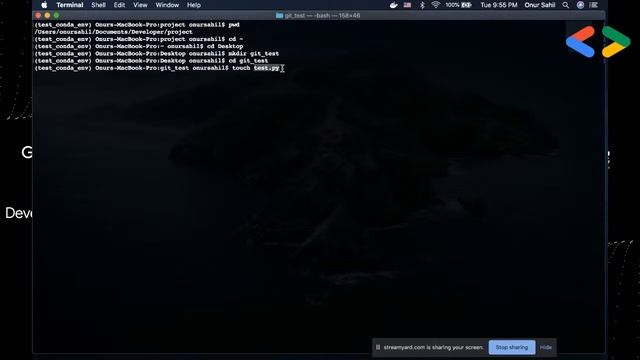Minimize Terminal window yellow button
640x360 pixels.
[47, 16]
